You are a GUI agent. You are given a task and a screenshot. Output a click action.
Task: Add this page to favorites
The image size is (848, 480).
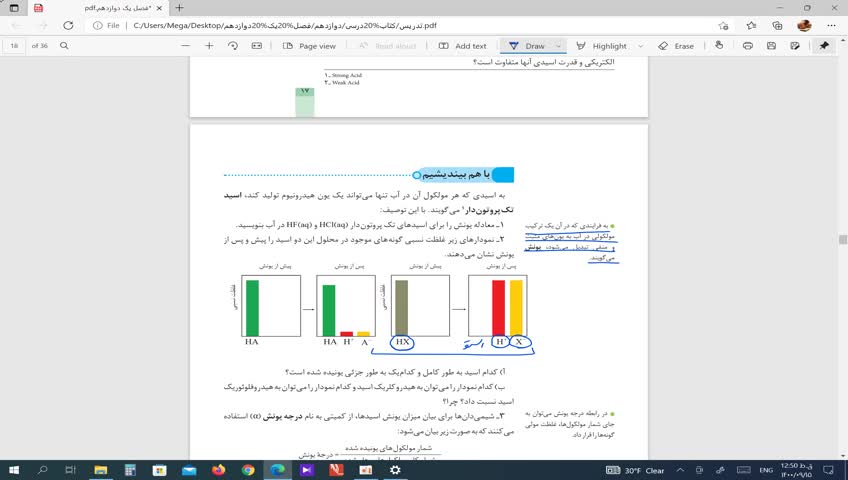click(723, 25)
